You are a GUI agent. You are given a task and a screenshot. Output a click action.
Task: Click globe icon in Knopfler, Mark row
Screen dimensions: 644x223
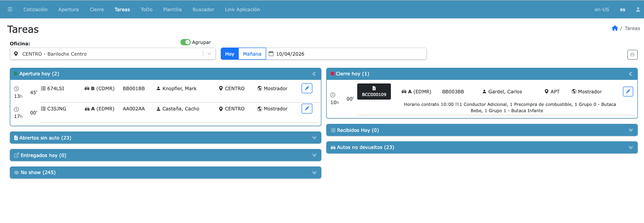260,88
